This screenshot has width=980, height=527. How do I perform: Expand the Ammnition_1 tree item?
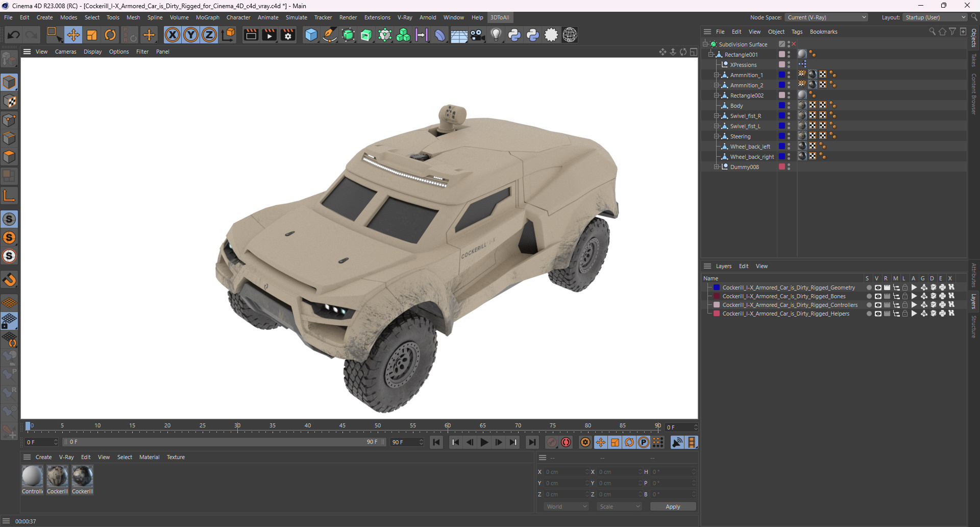[x=717, y=75]
